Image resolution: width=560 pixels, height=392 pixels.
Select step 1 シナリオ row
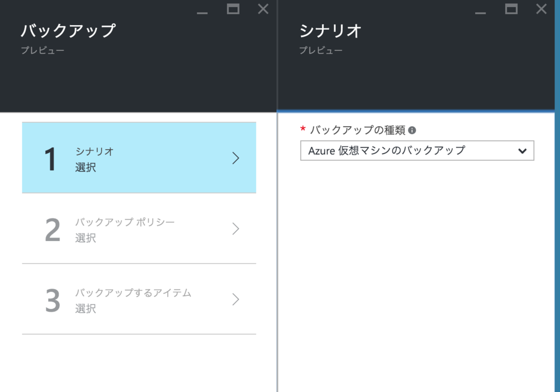pyautogui.click(x=139, y=157)
